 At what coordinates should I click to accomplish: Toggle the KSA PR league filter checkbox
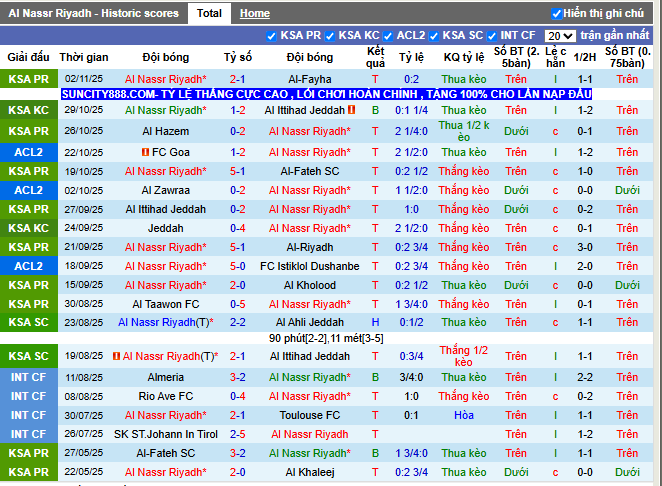[271, 36]
